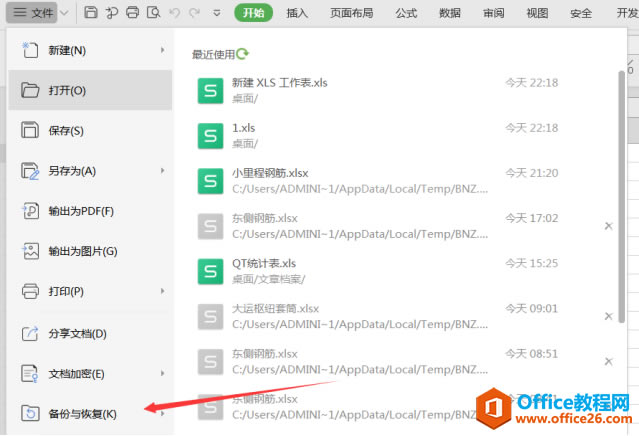Go to the 视图 tab
The height and width of the screenshot is (436, 639).
tap(537, 13)
